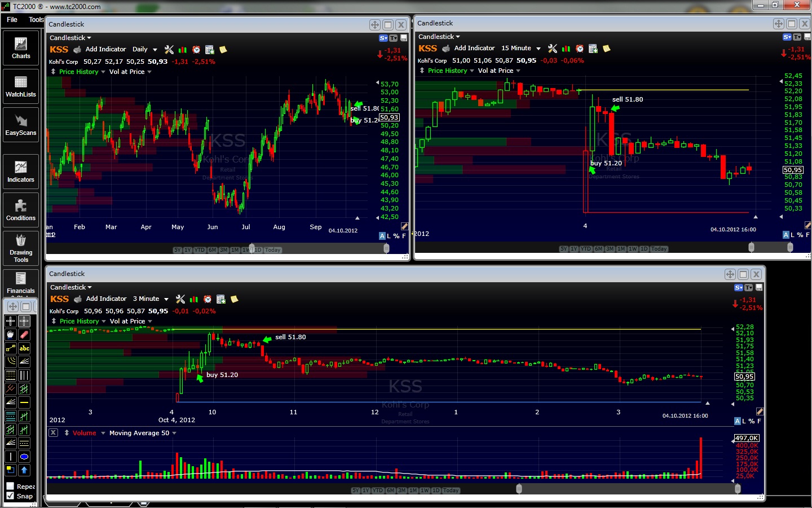The height and width of the screenshot is (508, 812).
Task: Click pencil edit icon in 3 Minute chart
Action: (x=760, y=411)
